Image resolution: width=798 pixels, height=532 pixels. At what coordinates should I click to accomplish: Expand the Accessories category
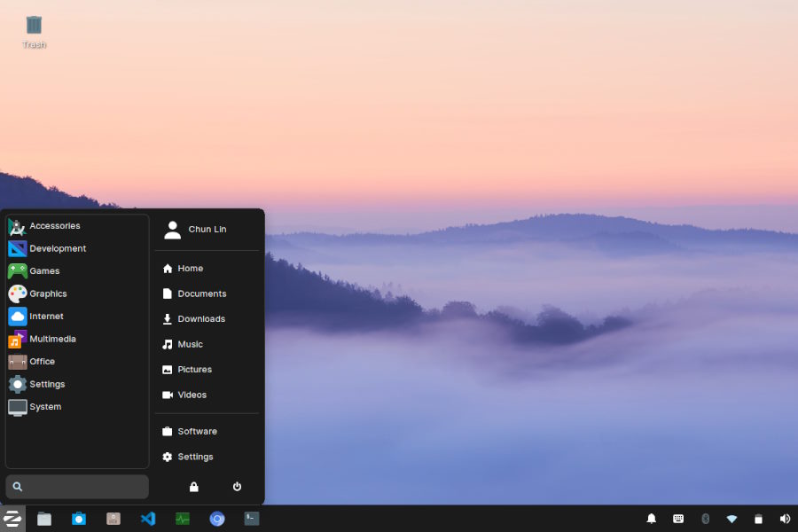[x=55, y=226]
